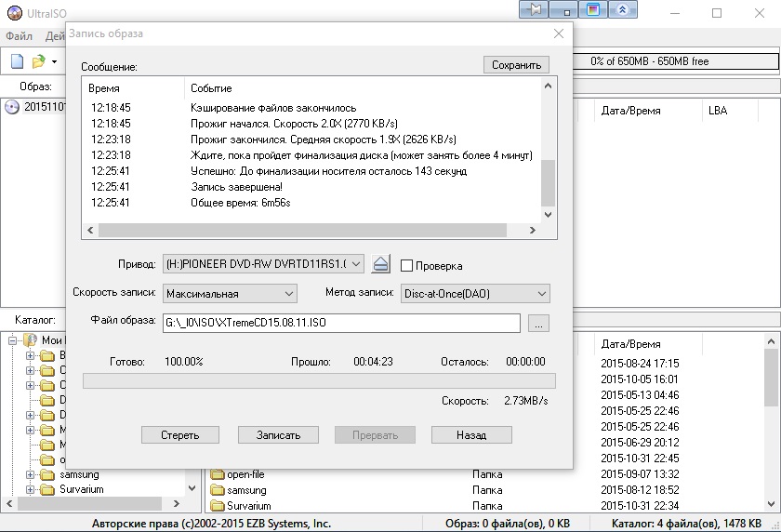The image size is (781, 532).
Task: Select log row Общее время: 6m56s
Action: [x=311, y=203]
